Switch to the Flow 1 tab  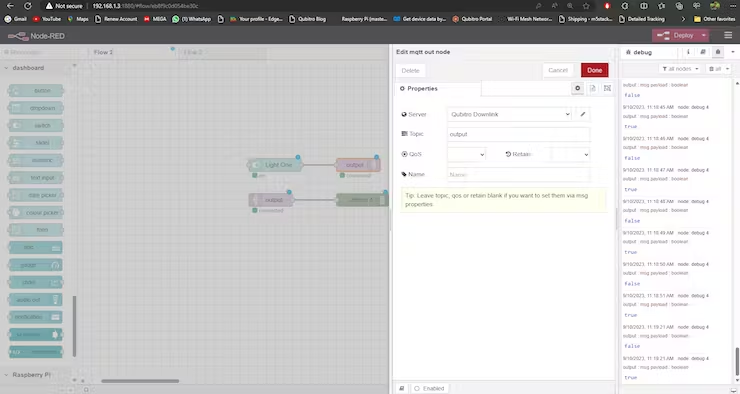tap(103, 52)
